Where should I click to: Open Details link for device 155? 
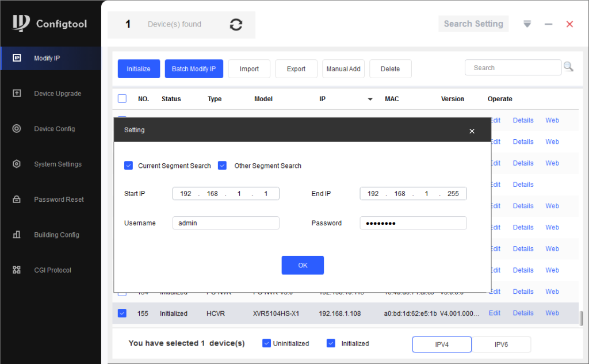pyautogui.click(x=523, y=313)
